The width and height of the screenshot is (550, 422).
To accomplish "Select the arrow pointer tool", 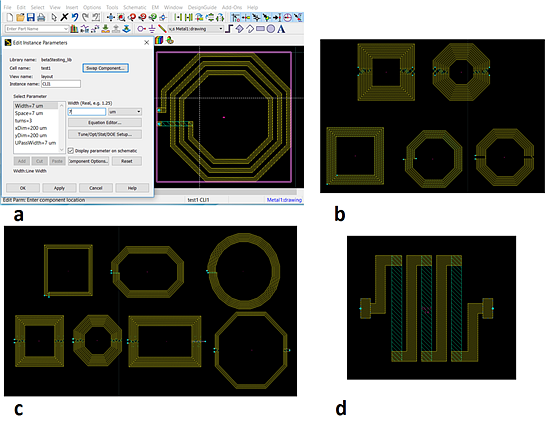I will (54, 17).
